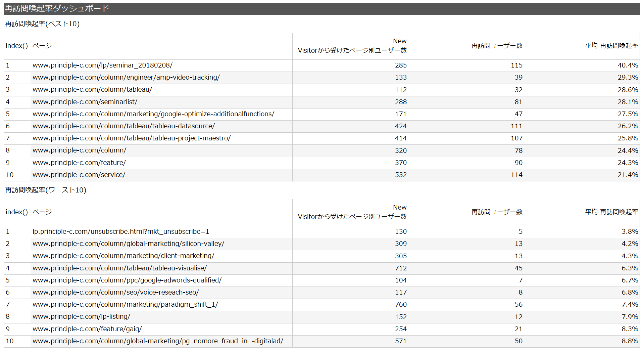Image resolution: width=644 pixels, height=351 pixels.
Task: Click the paradigm_shift_1 page URL
Action: (x=125, y=305)
